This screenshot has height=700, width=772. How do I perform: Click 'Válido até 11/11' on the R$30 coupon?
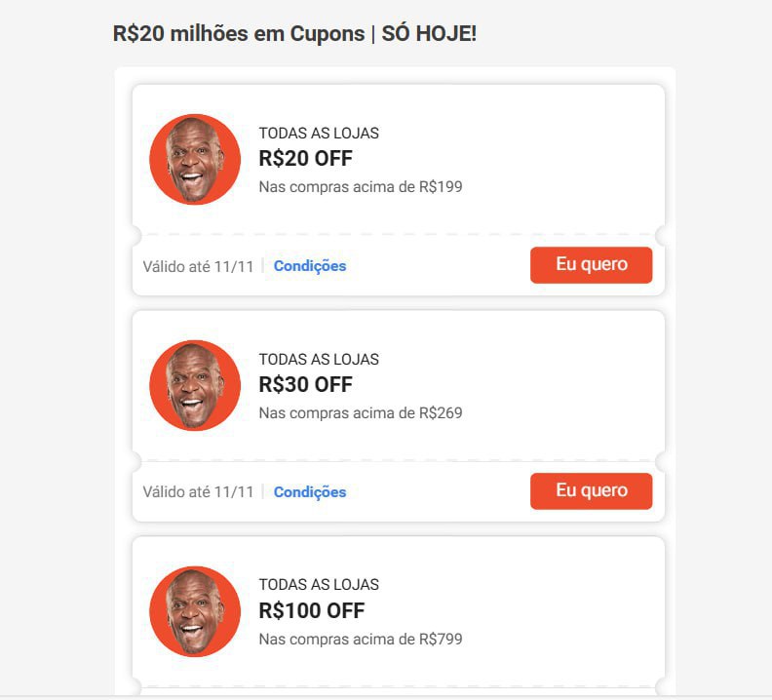pyautogui.click(x=198, y=492)
